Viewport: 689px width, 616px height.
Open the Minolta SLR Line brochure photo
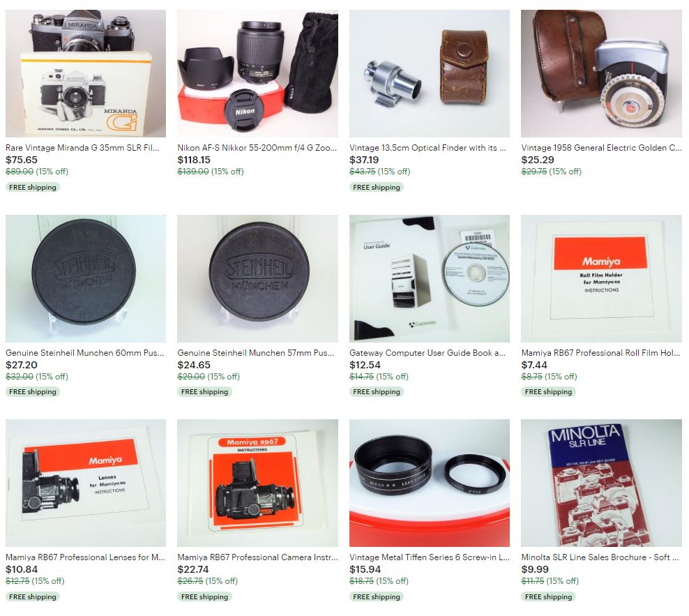601,483
